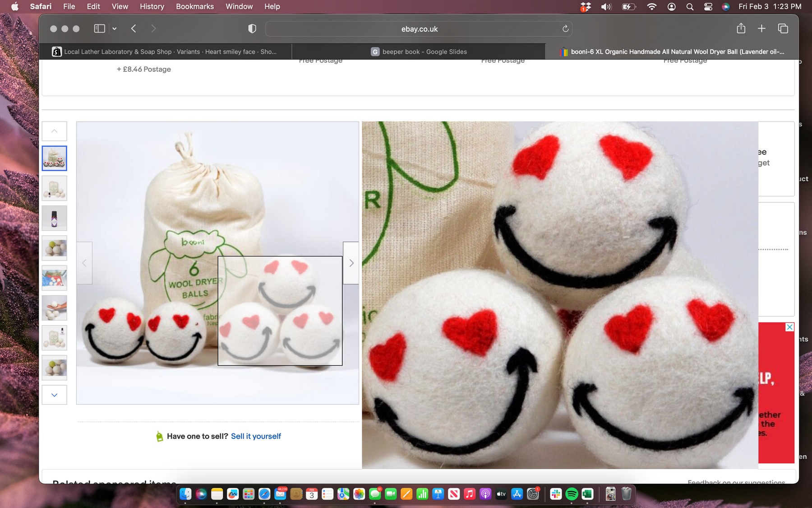Show the next product image

pos(351,263)
